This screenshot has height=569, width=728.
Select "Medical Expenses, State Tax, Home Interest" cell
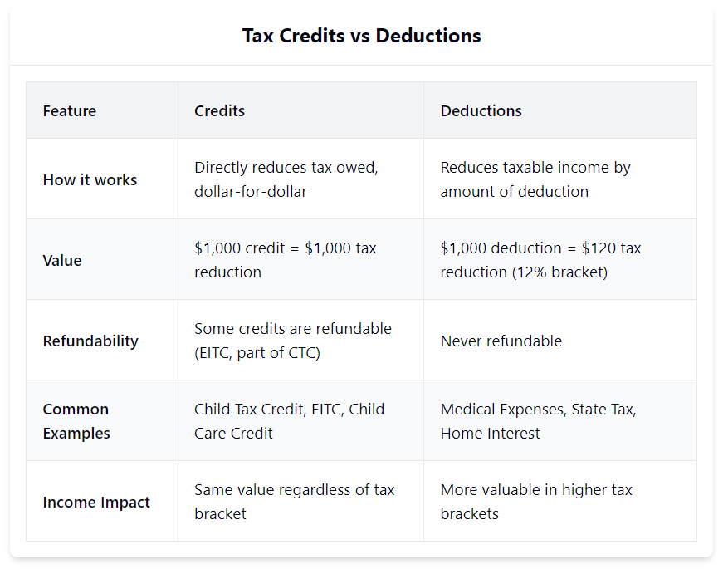tap(538, 421)
